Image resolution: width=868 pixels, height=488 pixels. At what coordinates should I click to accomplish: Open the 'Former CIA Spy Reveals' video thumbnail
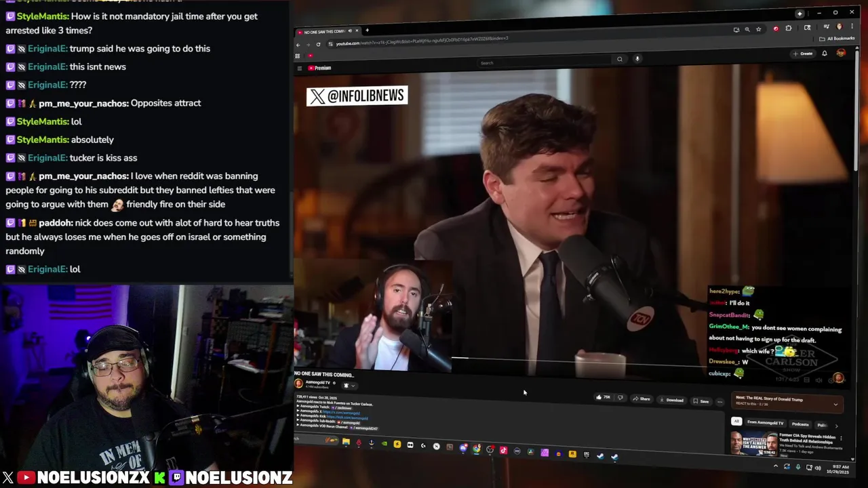pos(753,443)
